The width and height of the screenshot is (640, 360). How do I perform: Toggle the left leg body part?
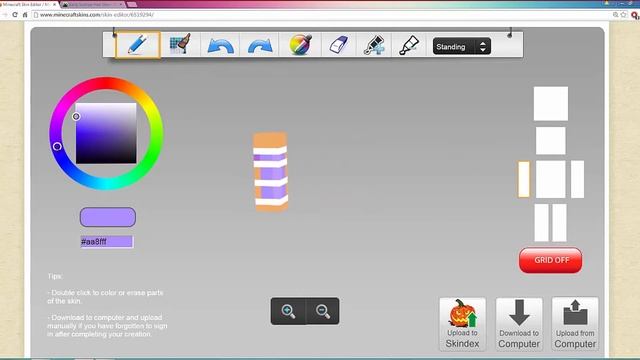(x=542, y=223)
